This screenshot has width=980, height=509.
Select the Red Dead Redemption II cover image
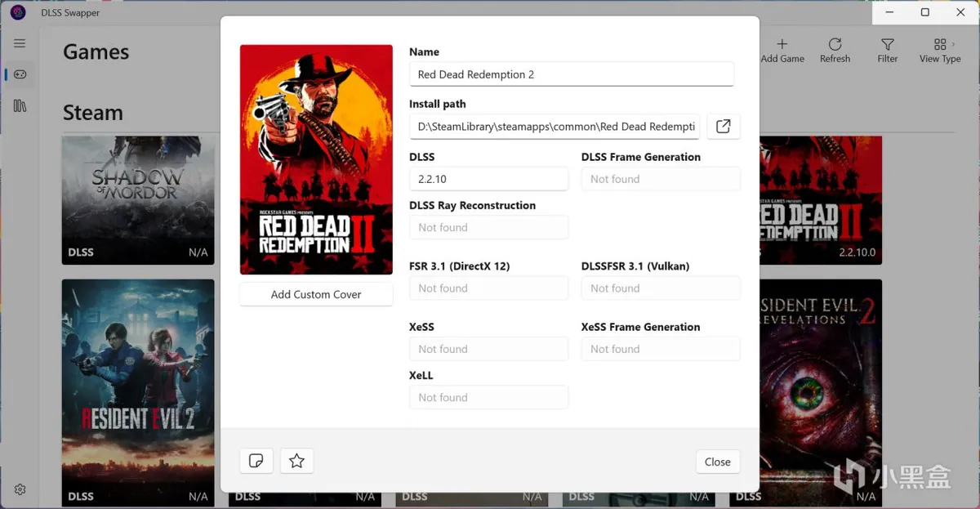tap(316, 159)
